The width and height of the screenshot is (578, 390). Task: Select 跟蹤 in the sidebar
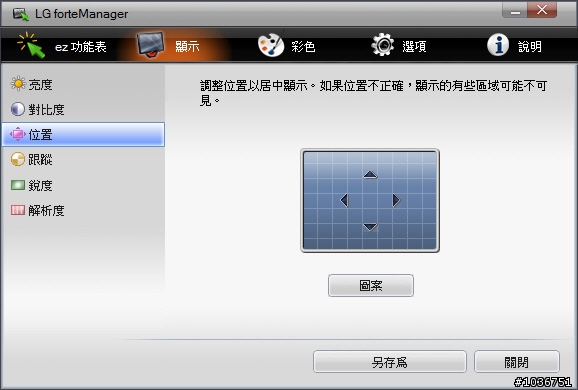pyautogui.click(x=83, y=160)
